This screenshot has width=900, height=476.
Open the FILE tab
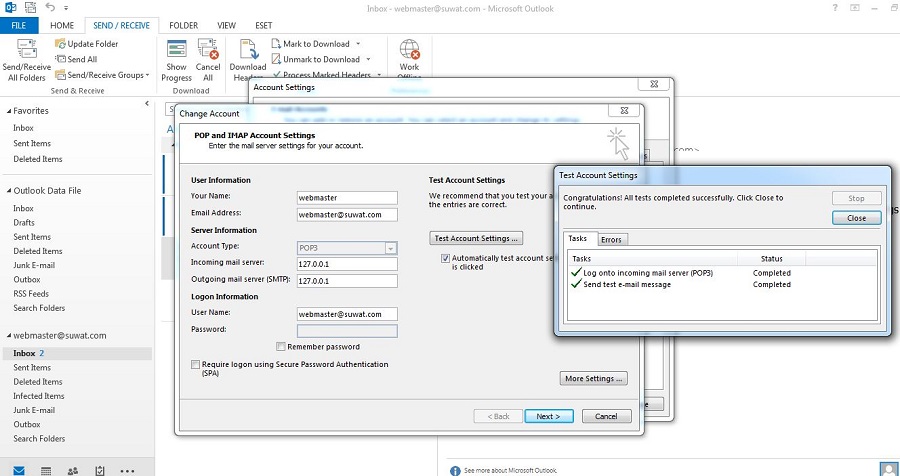(19, 25)
